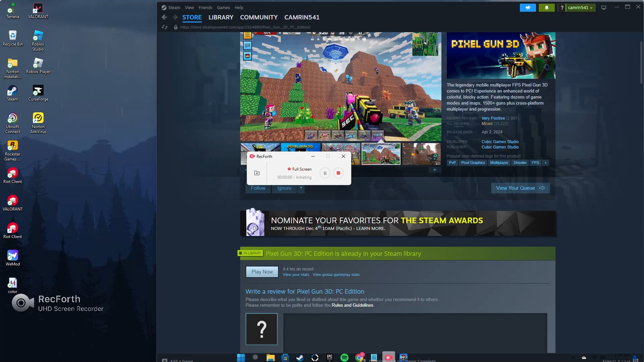Open the Games menu
The height and width of the screenshot is (362, 644).
click(223, 7)
